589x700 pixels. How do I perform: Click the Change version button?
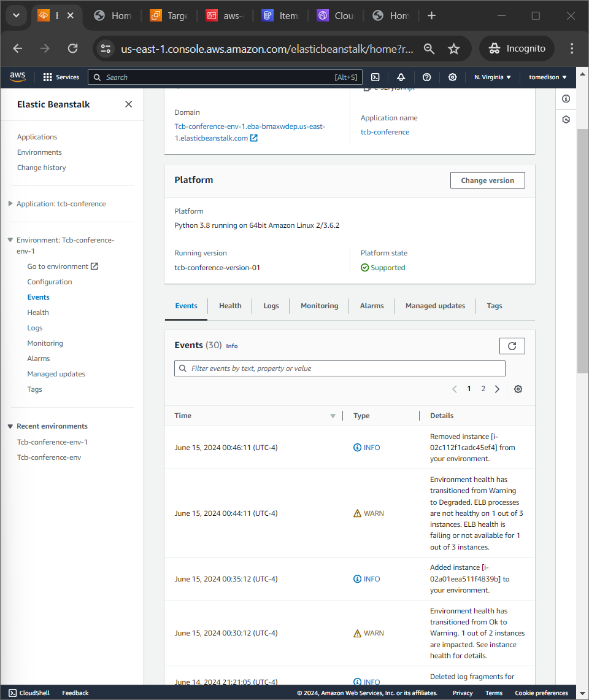point(487,181)
